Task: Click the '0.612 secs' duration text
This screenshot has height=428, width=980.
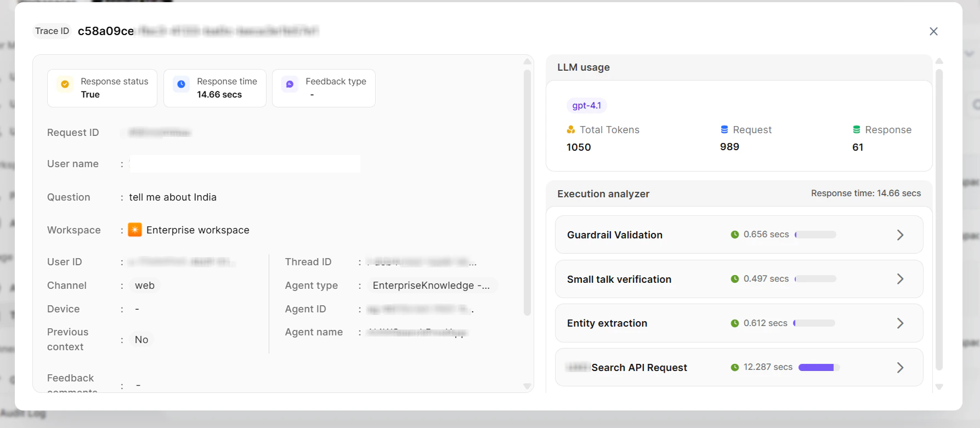Action: pos(766,323)
